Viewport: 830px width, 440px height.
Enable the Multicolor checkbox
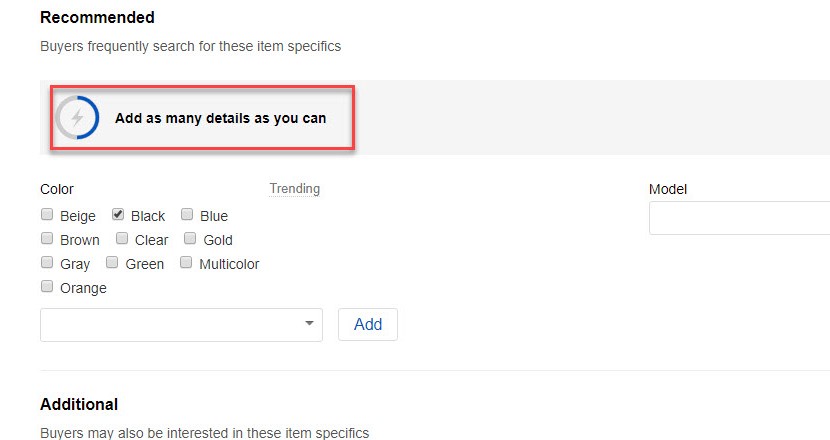coord(186,262)
